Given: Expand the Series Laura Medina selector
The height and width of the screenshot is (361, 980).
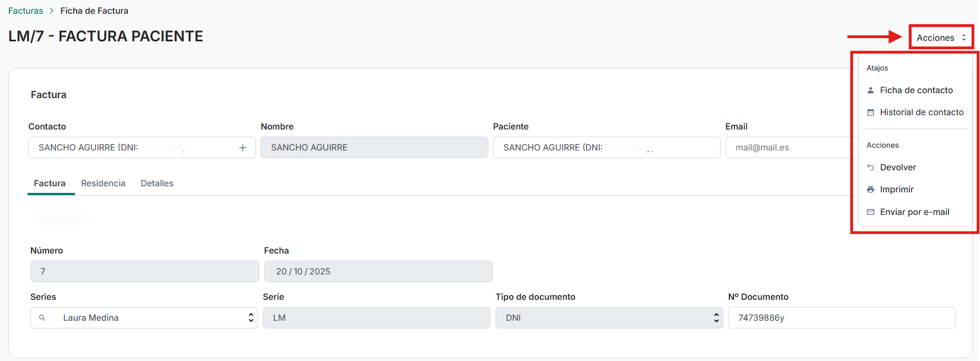Looking at the screenshot, I should (251, 318).
